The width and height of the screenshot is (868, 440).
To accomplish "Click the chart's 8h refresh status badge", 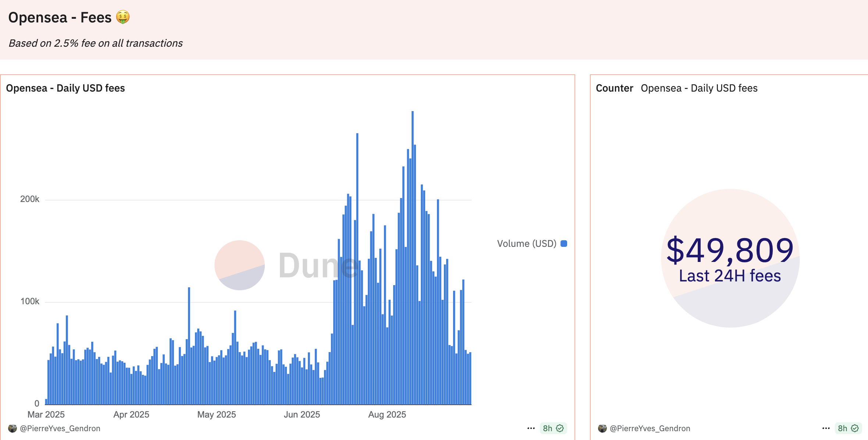I will point(553,428).
